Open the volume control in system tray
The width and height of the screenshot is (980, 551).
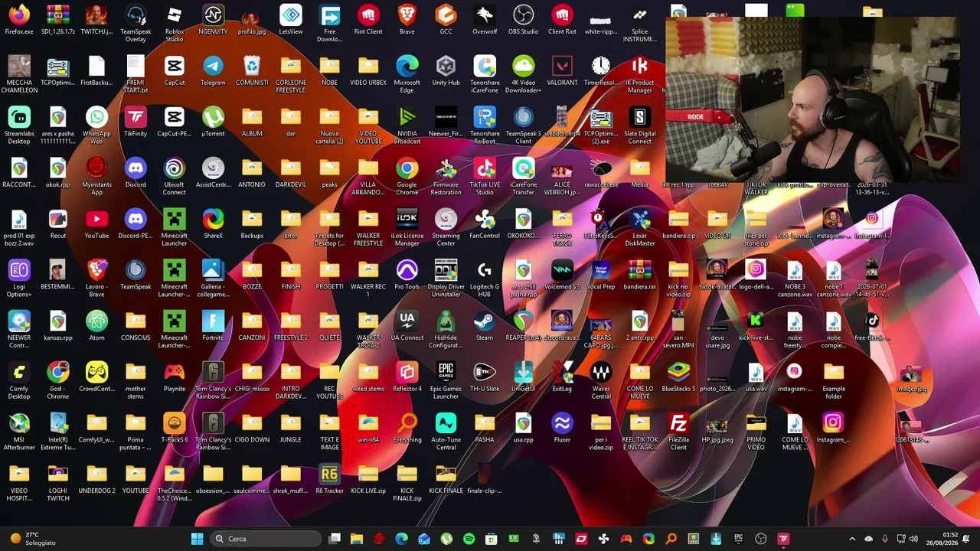[x=913, y=539]
